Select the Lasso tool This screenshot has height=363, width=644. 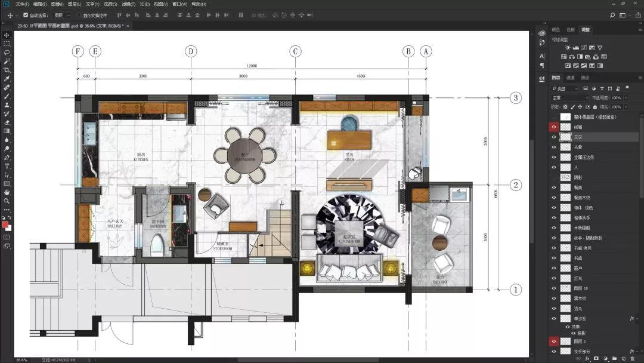point(7,53)
